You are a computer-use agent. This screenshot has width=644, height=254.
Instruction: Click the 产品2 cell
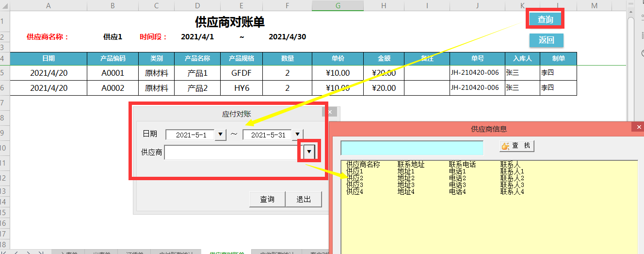coord(197,88)
